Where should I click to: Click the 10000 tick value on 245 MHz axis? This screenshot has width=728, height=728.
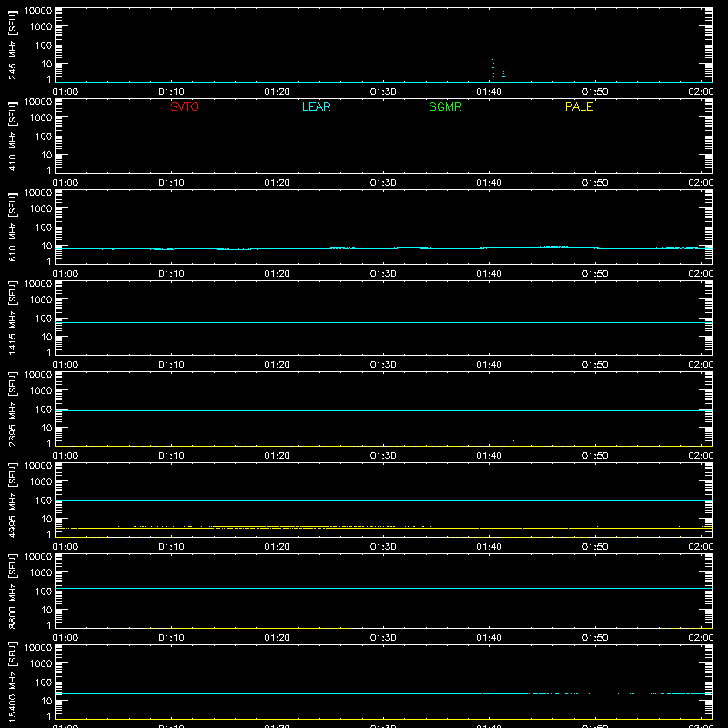point(38,11)
